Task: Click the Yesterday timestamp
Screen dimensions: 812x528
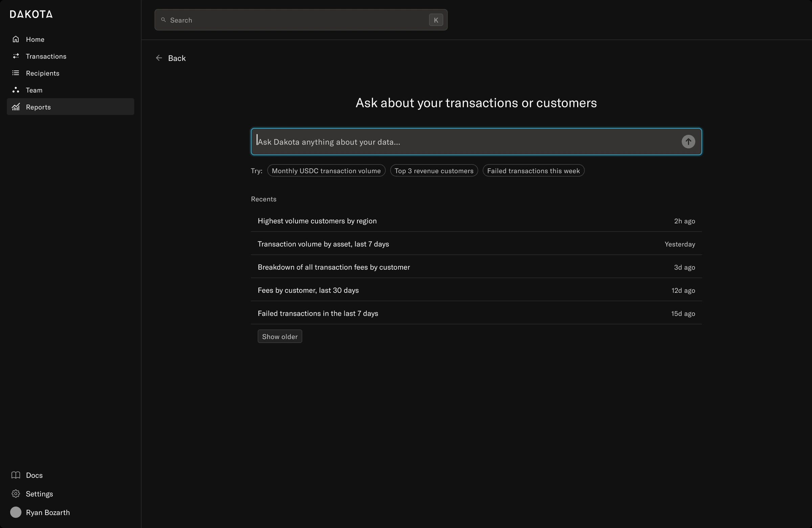Action: click(x=680, y=244)
